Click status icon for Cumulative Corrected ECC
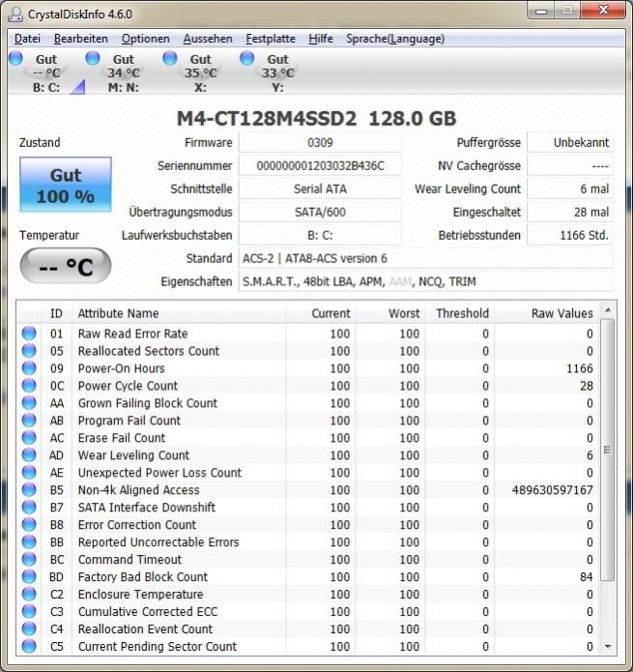The image size is (633, 672). [29, 611]
